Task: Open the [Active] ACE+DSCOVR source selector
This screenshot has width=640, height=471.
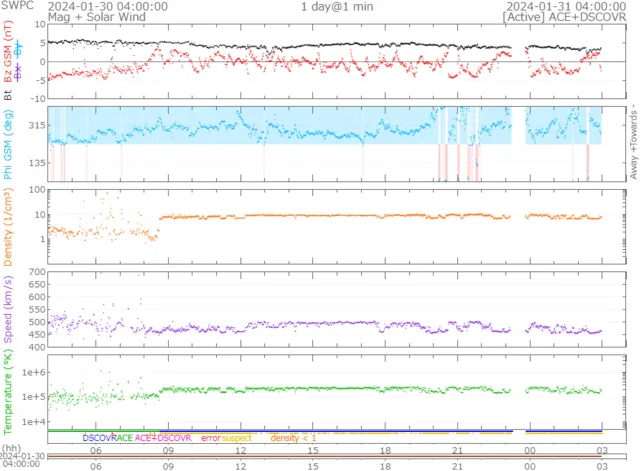Action: click(x=570, y=17)
